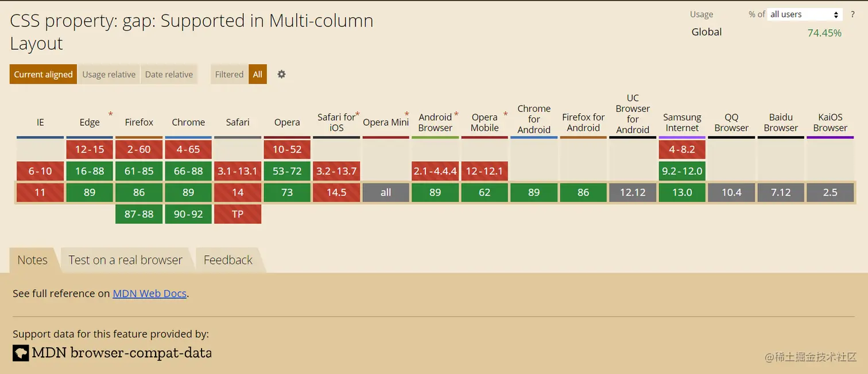Click the Edge column header

tap(90, 122)
